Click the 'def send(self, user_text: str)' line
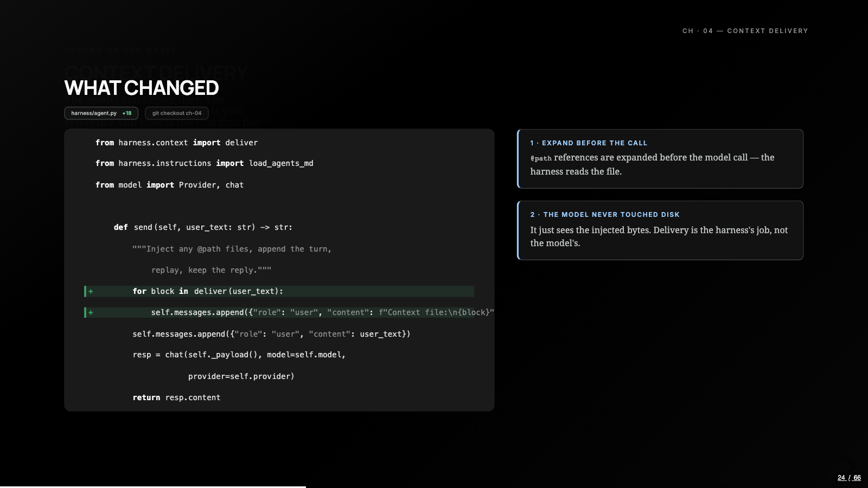Screen dimensions: 868x488 point(203,227)
